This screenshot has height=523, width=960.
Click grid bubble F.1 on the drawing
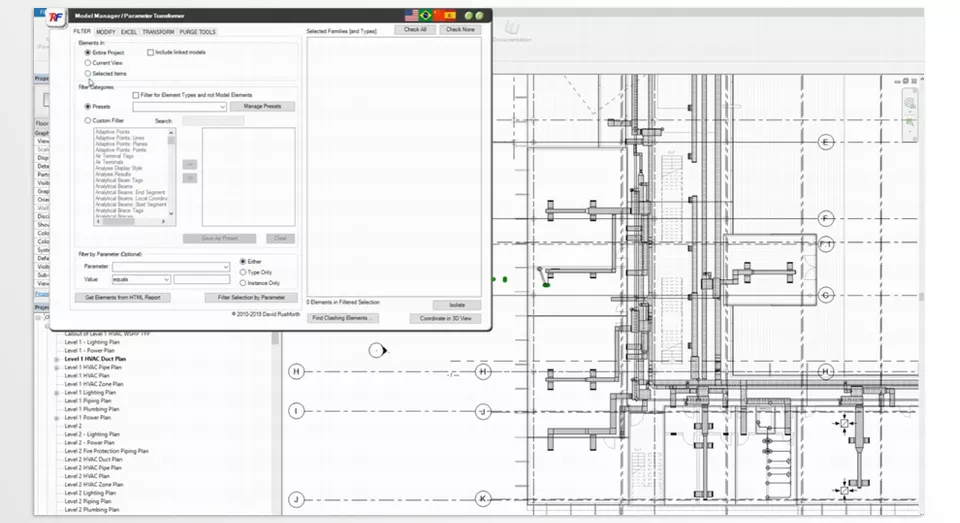tap(825, 244)
